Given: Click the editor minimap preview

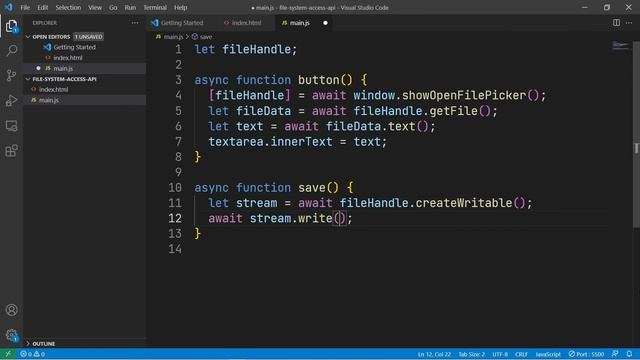Looking at the screenshot, I should click(620, 45).
